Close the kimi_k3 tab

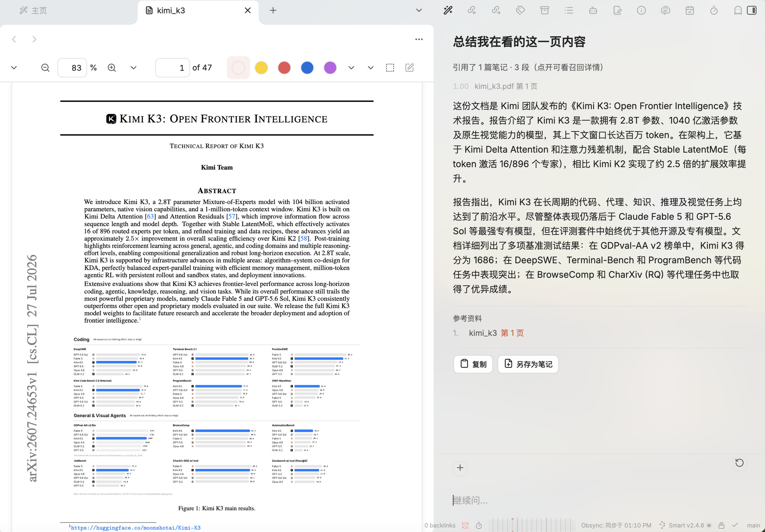(248, 10)
